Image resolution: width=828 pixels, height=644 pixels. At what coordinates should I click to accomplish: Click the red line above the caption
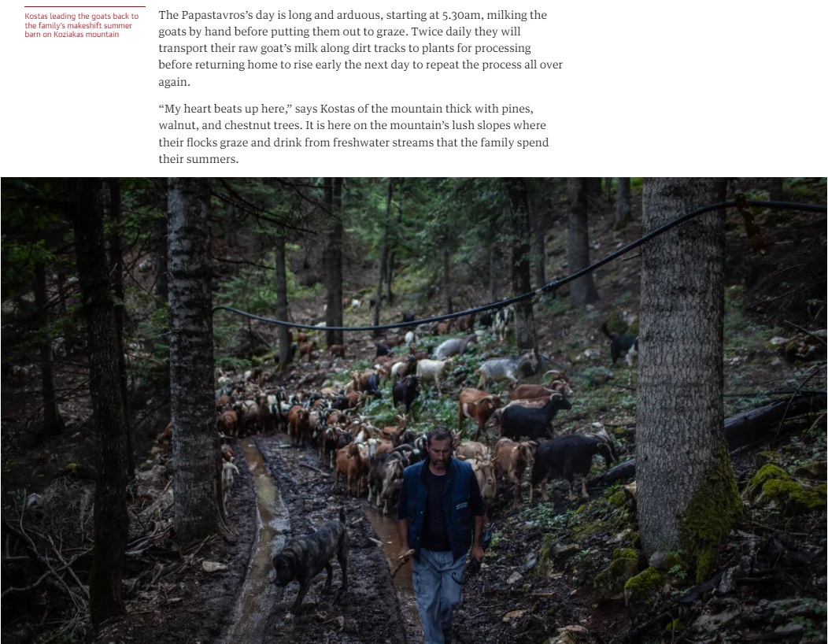coord(84,7)
